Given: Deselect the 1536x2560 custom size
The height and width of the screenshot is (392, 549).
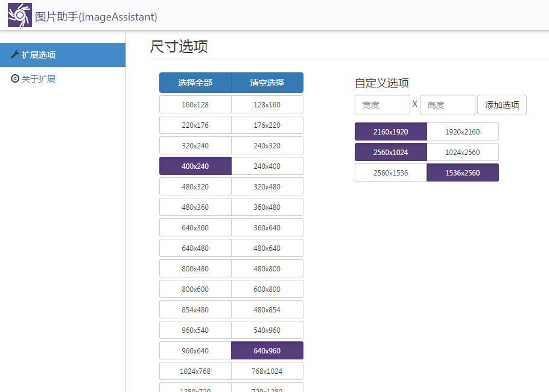Looking at the screenshot, I should [463, 172].
